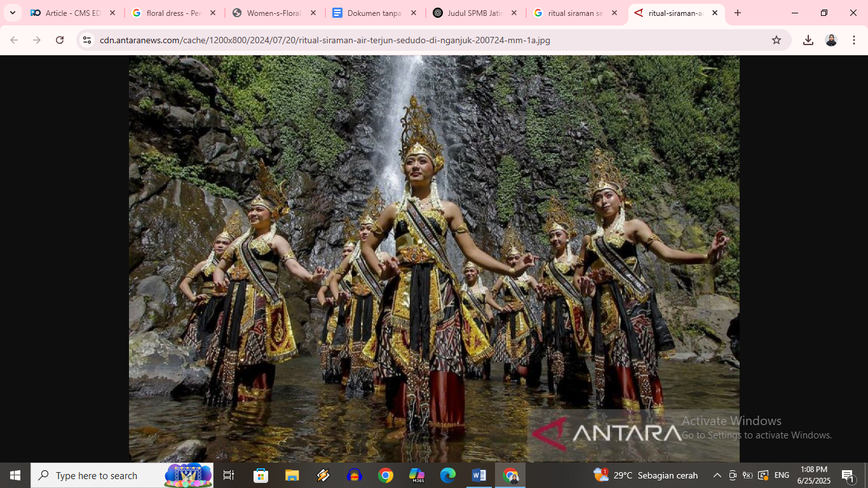Open Meet Now camera tray icon

[x=733, y=475]
